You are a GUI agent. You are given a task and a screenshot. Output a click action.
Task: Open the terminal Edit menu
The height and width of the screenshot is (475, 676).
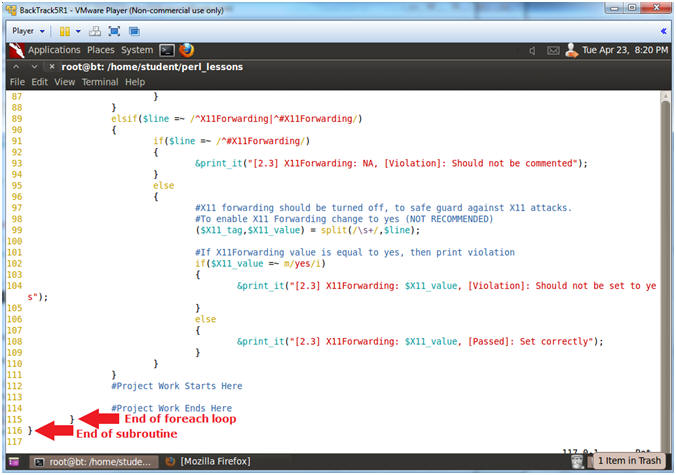click(39, 82)
